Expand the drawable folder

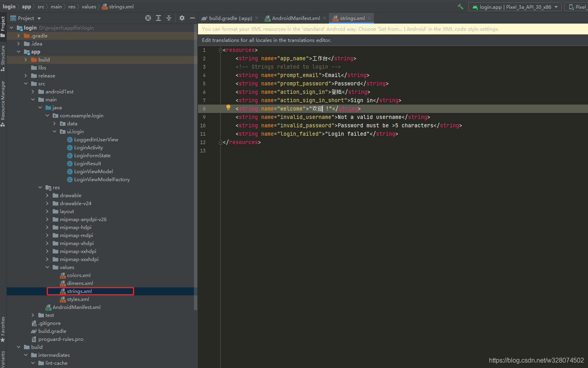(47, 196)
